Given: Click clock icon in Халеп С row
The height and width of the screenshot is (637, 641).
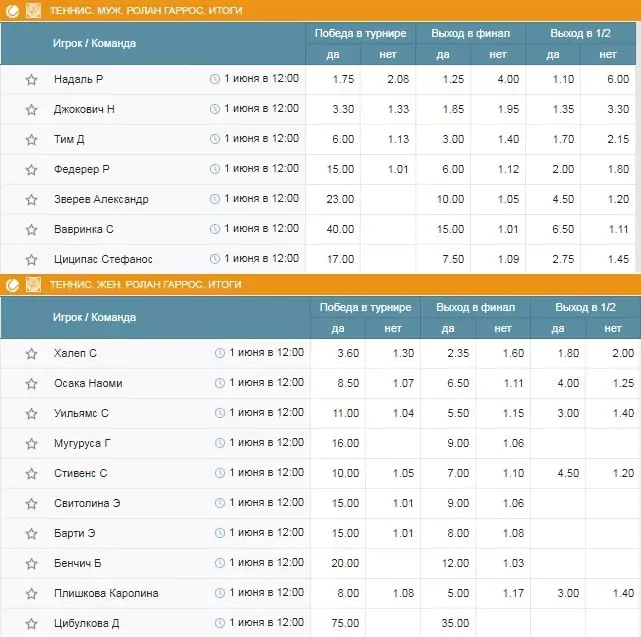Looking at the screenshot, I should coord(220,353).
